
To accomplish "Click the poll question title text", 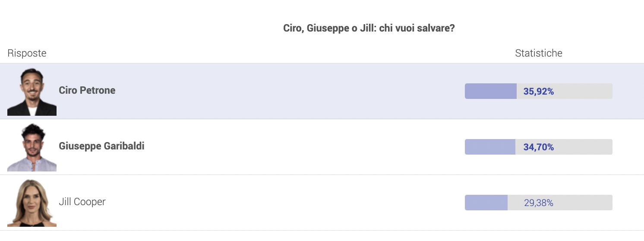I will 369,28.
